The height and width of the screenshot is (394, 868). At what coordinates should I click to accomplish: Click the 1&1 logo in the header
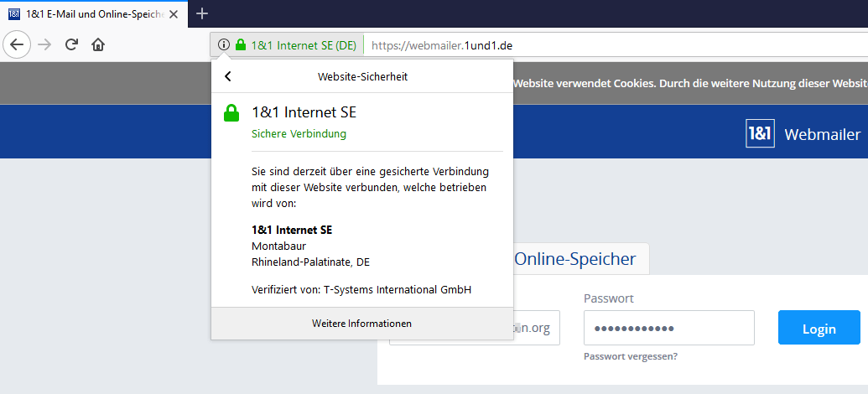(760, 133)
